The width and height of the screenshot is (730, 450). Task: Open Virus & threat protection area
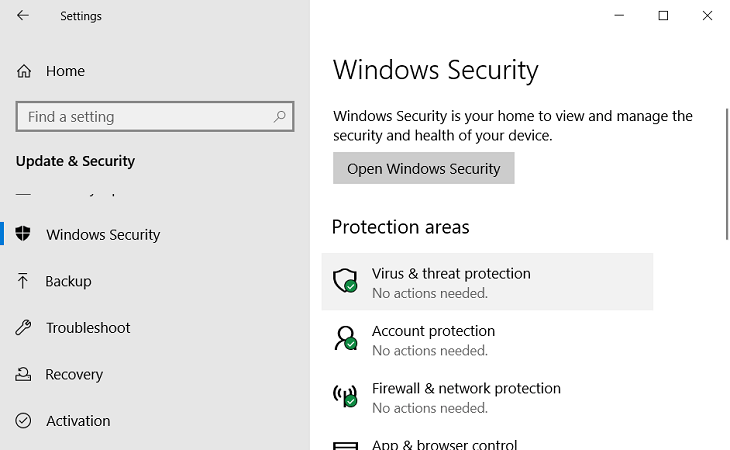tap(487, 282)
